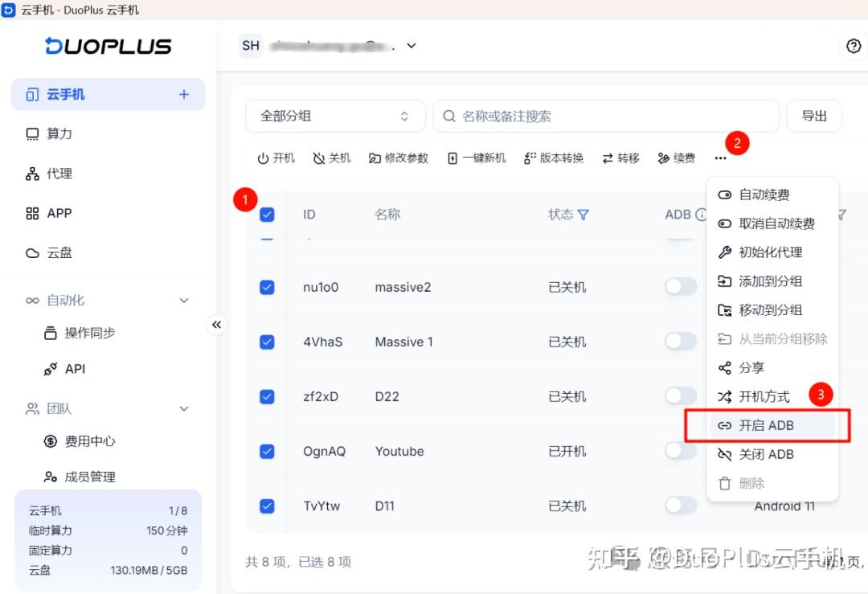
Task: Open the 续费 renewal toolbar icon
Action: [676, 158]
